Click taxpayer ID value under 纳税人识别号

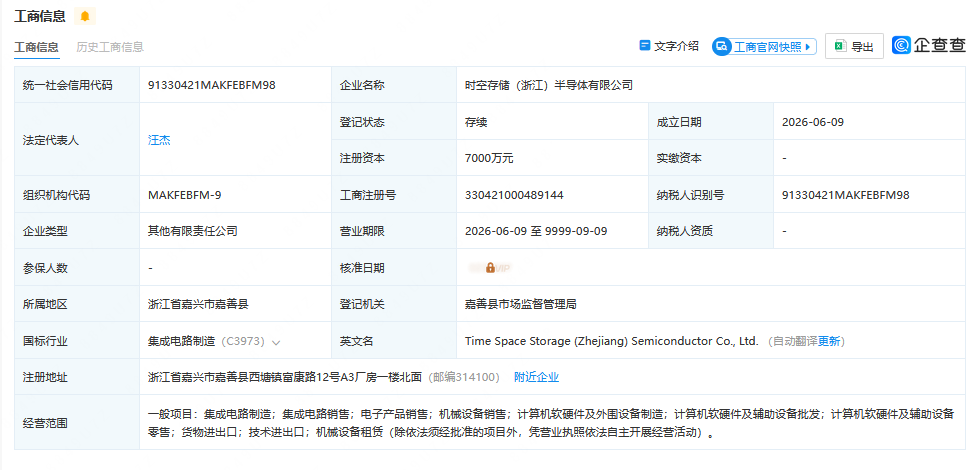point(846,195)
